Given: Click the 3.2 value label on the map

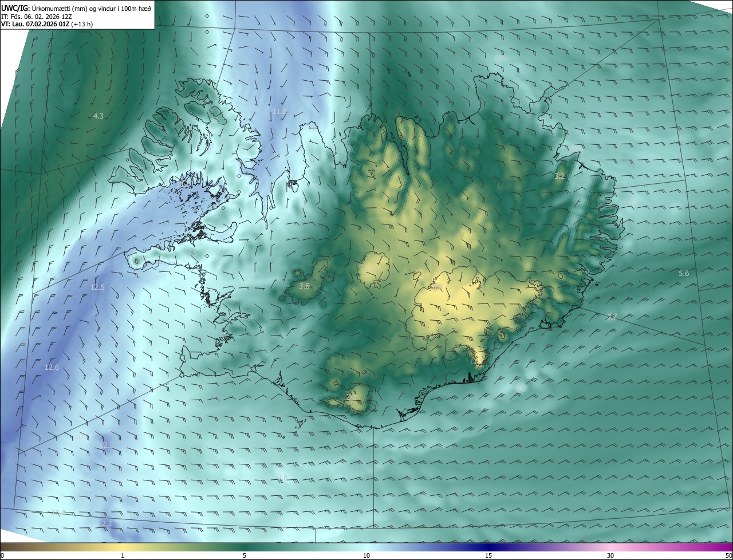Looking at the screenshot, I should pos(560,176).
